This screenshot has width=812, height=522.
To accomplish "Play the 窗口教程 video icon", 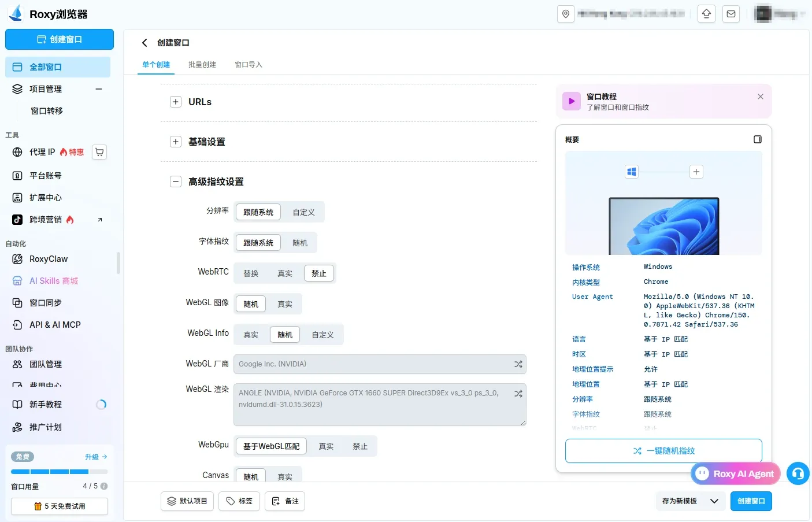I will (572, 101).
